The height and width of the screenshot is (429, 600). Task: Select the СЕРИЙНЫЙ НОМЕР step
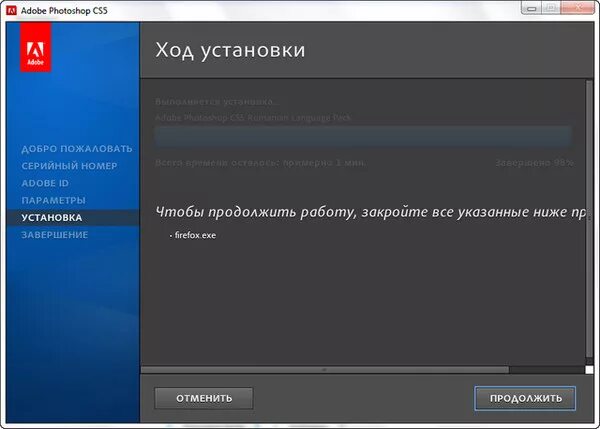[69, 166]
